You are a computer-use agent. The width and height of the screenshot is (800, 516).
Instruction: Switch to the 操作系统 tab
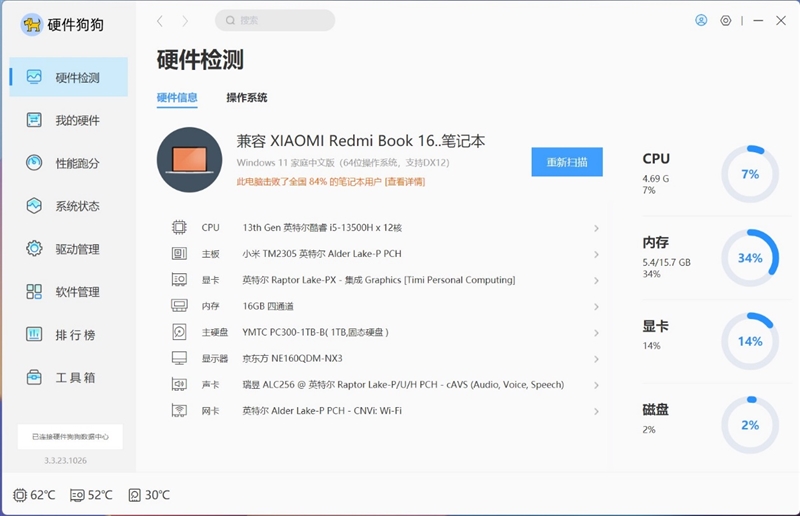tap(246, 98)
